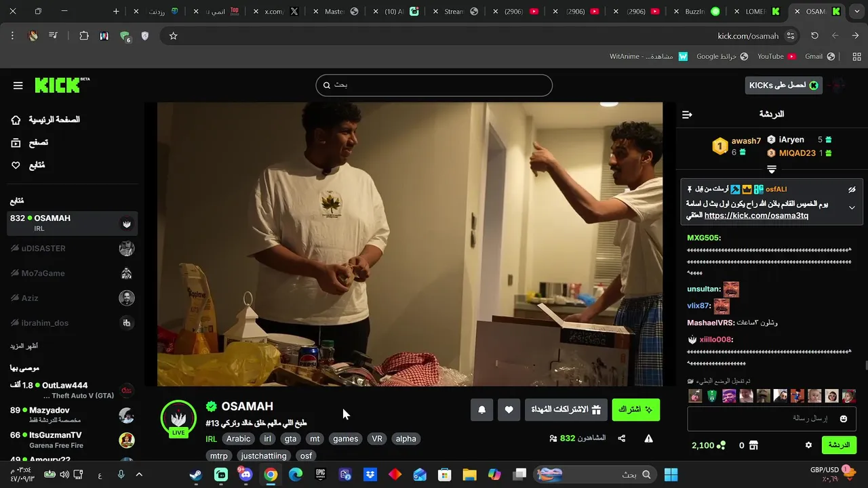Reload the page

tap(814, 36)
